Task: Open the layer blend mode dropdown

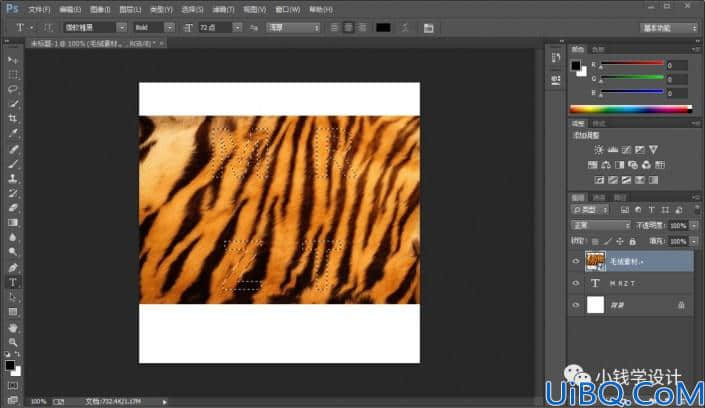Action: click(x=601, y=225)
